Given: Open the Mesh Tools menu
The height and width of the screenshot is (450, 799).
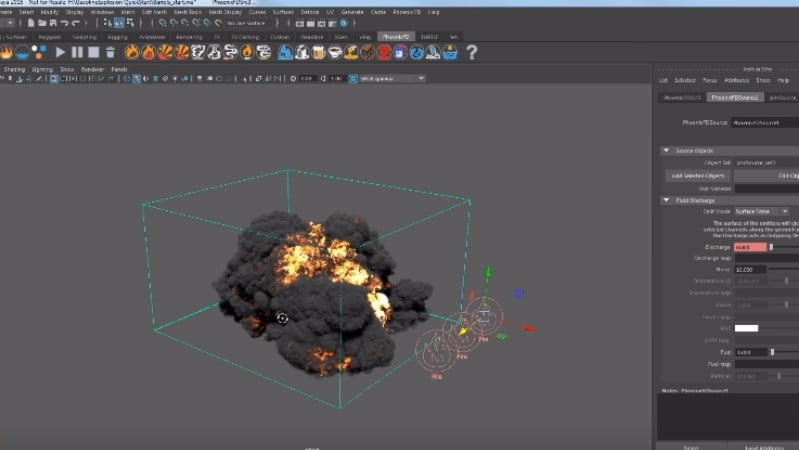Looking at the screenshot, I should pyautogui.click(x=188, y=12).
